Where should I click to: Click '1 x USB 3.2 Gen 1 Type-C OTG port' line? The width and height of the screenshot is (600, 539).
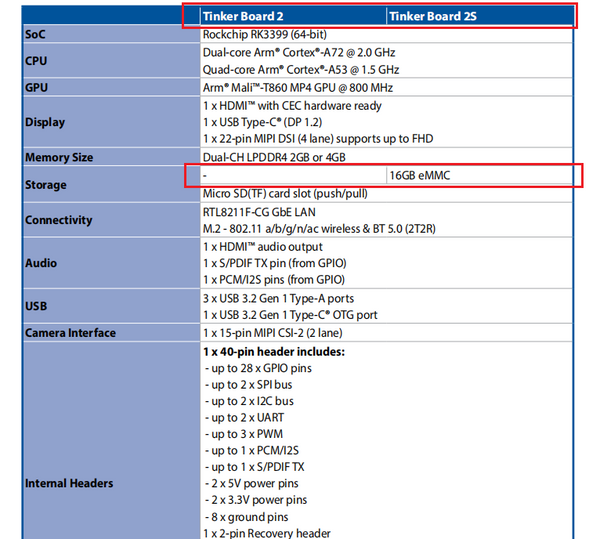(290, 315)
